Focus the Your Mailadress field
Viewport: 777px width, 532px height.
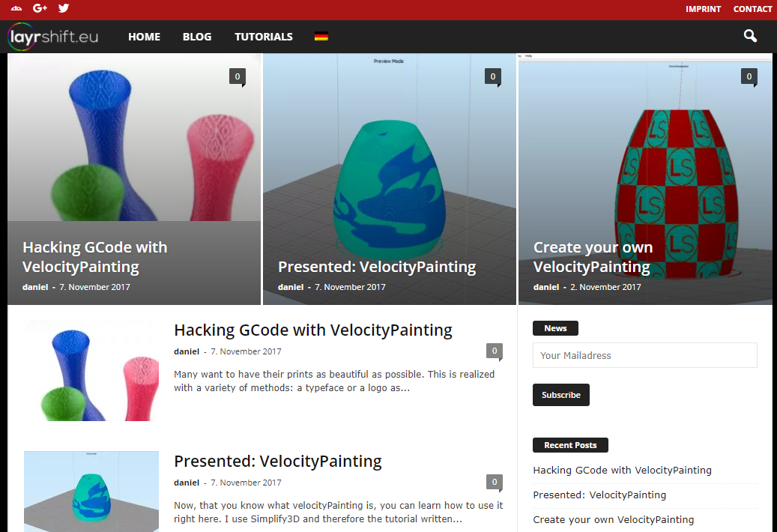(x=644, y=355)
